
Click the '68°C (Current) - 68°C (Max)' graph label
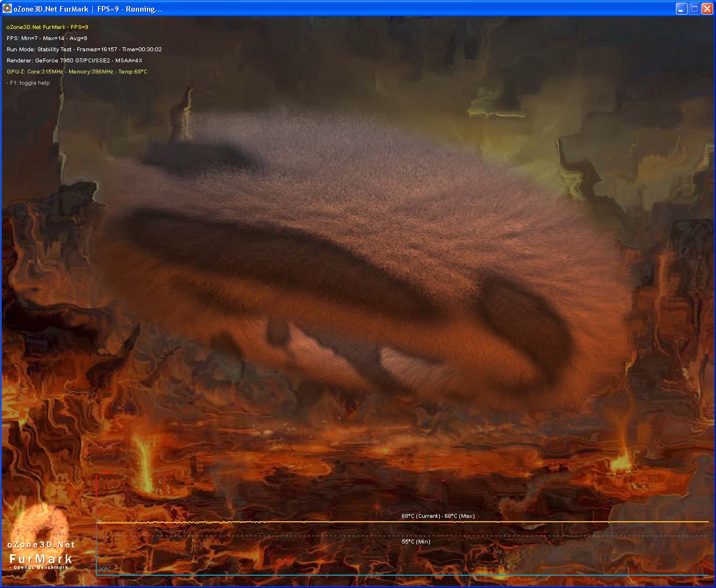pyautogui.click(x=438, y=516)
